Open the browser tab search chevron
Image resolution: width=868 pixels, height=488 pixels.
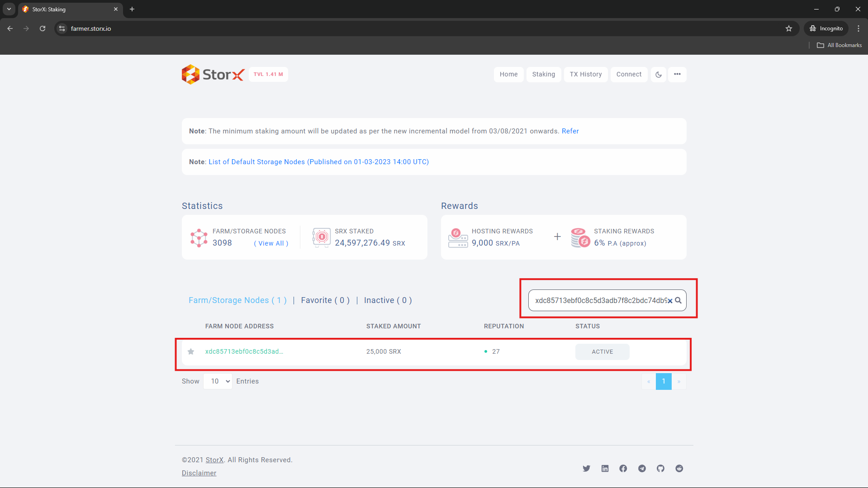pyautogui.click(x=9, y=9)
